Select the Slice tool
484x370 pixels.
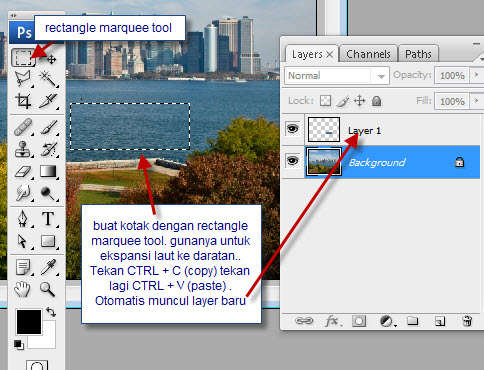click(48, 101)
